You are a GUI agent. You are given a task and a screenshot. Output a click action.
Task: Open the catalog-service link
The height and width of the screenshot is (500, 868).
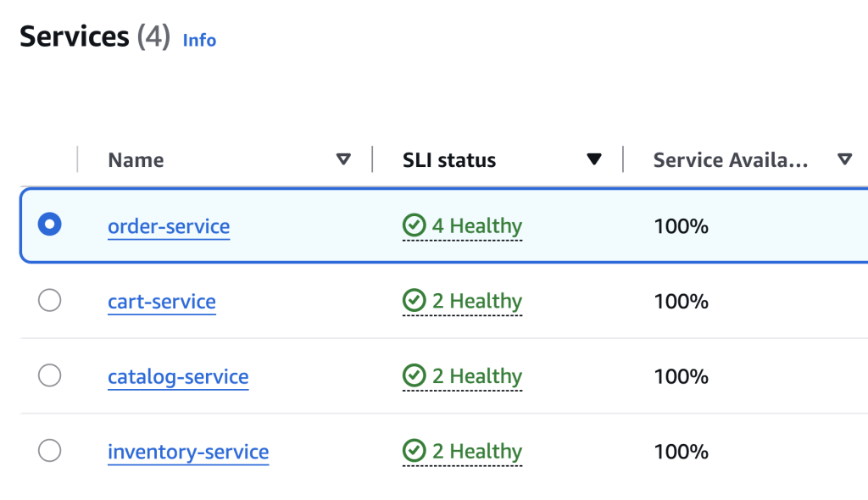point(178,377)
